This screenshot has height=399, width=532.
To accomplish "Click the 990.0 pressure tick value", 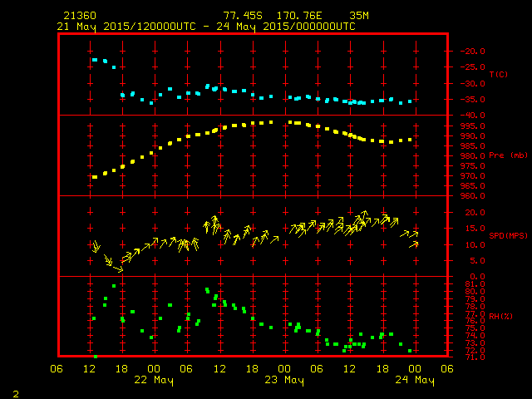I will pyautogui.click(x=473, y=136).
